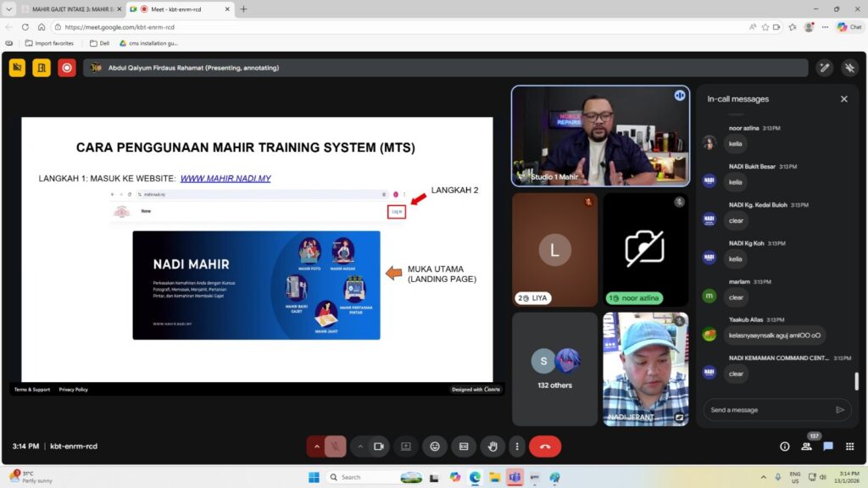Click the present screen icon
The height and width of the screenshot is (488, 868).
coord(406,446)
